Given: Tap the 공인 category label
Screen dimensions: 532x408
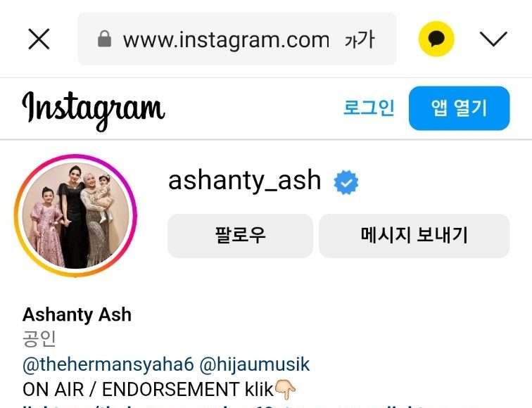Looking at the screenshot, I should pyautogui.click(x=39, y=339).
